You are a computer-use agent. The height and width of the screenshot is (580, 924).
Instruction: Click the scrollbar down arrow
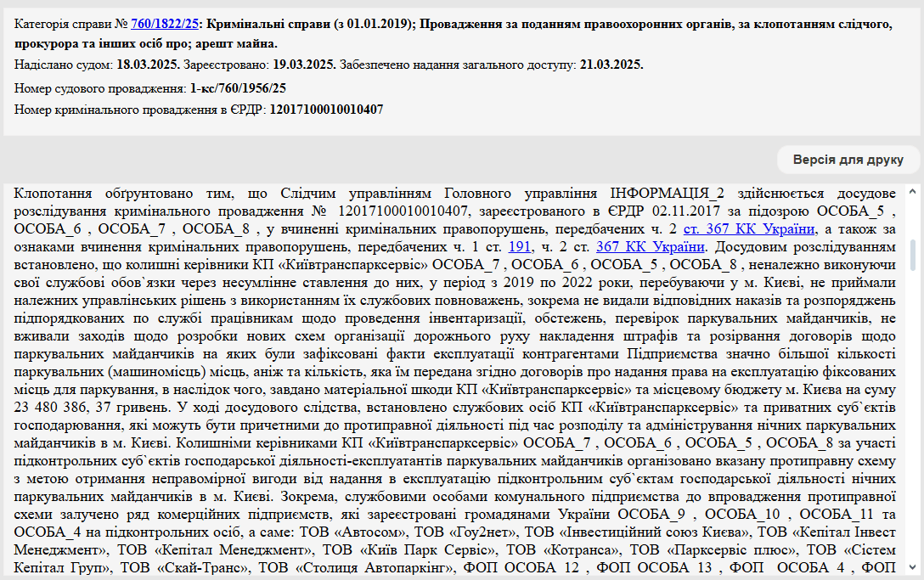[913, 566]
